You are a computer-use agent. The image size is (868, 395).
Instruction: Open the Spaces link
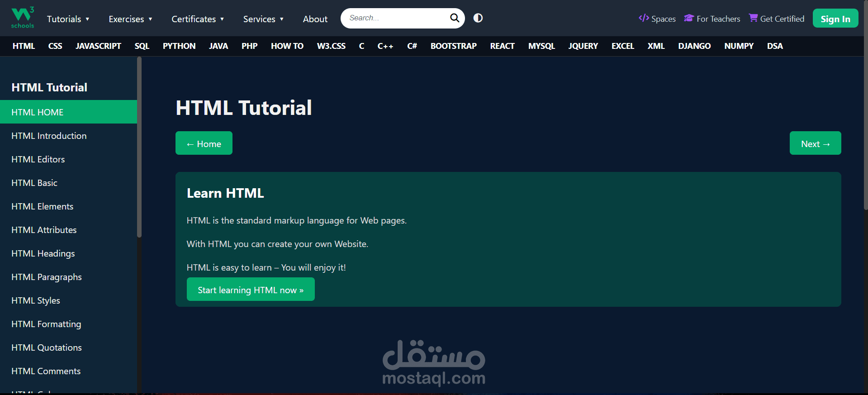pos(657,19)
